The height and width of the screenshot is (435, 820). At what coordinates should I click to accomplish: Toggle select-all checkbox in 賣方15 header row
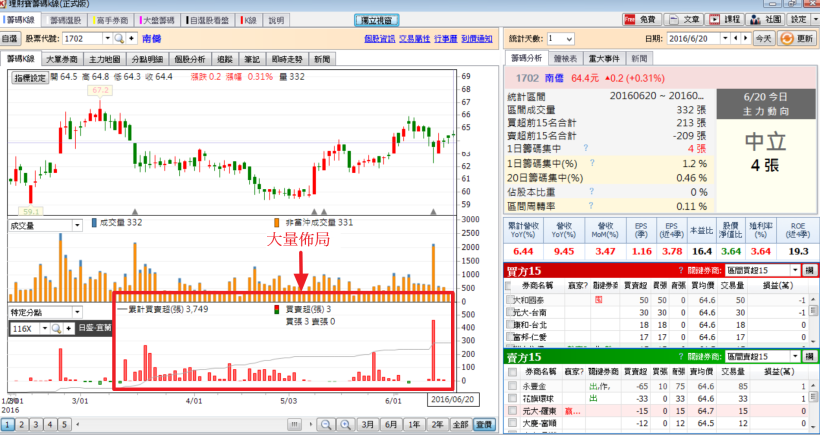tap(512, 372)
